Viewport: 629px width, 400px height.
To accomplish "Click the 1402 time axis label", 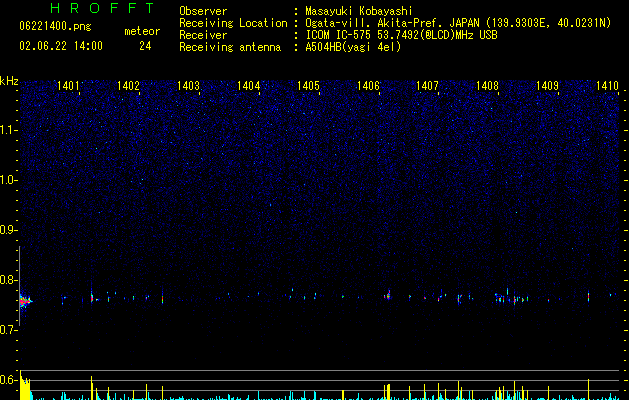I will [128, 85].
